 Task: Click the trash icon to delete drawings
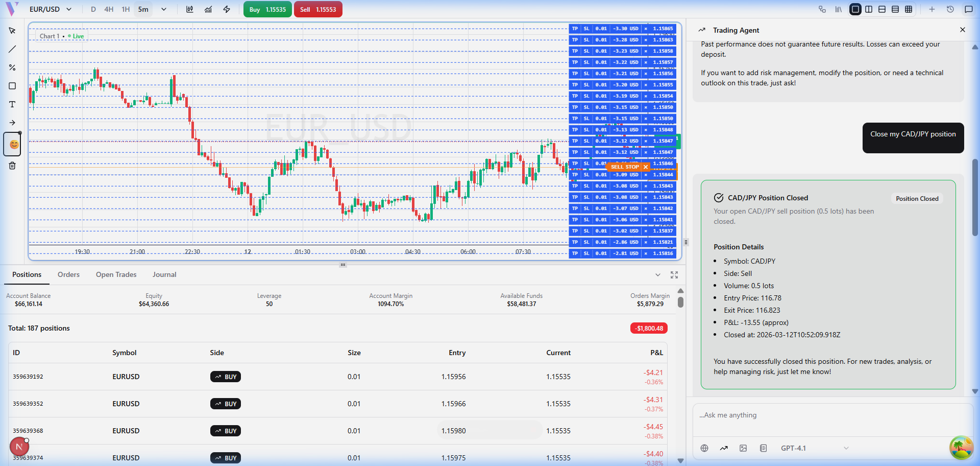click(12, 166)
